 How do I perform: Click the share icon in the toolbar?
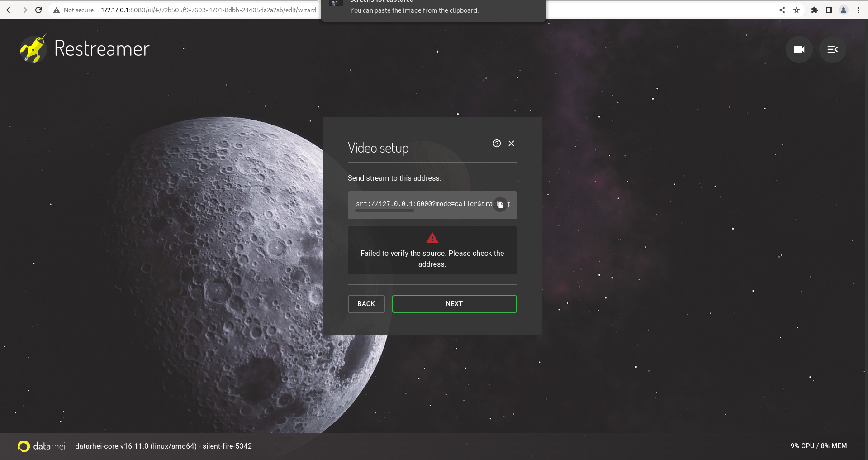782,10
